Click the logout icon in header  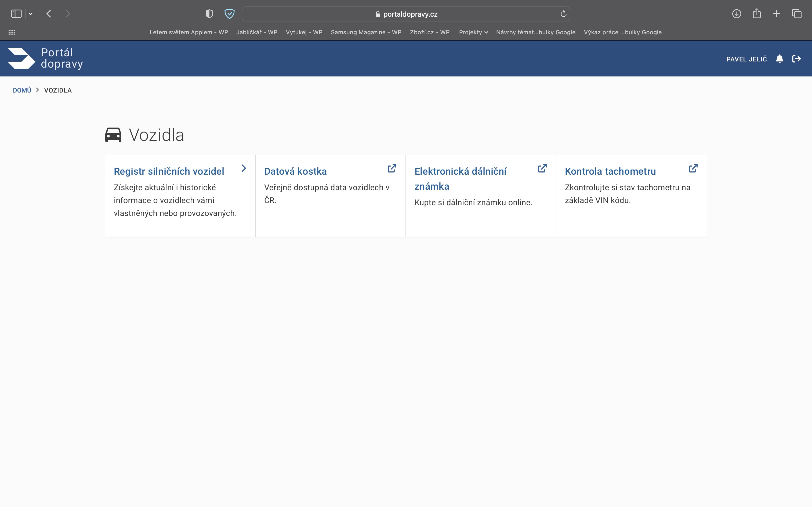tap(796, 59)
